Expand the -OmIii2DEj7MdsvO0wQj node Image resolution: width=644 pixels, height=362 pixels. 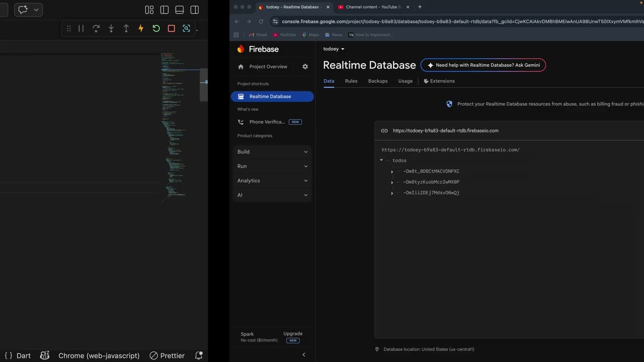pyautogui.click(x=392, y=193)
